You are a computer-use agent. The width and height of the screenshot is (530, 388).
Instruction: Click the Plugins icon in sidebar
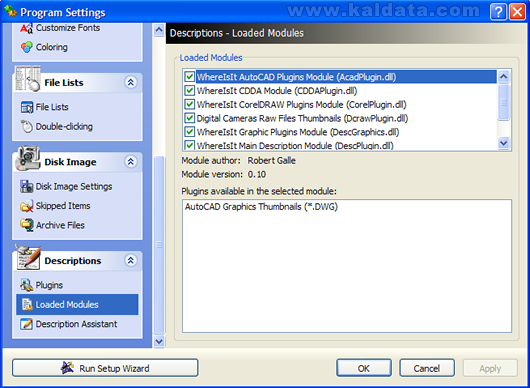coord(26,285)
